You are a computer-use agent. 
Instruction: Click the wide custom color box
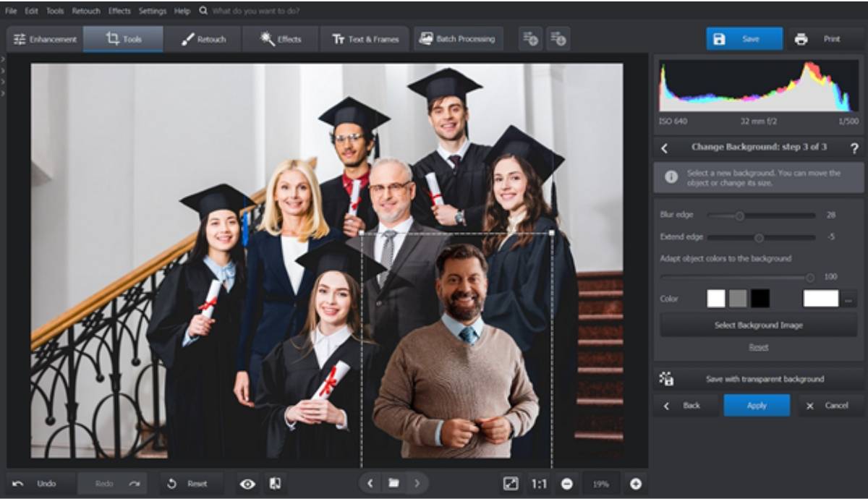pyautogui.click(x=821, y=298)
